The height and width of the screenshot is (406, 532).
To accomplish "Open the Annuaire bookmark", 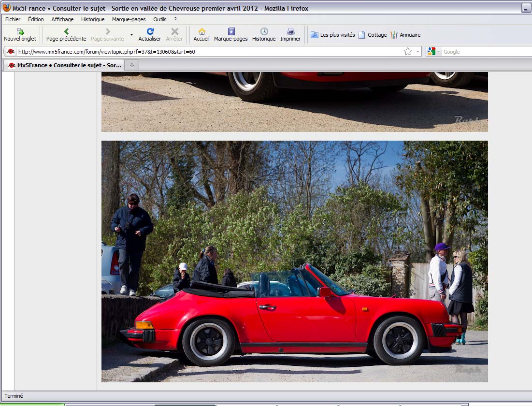I will (x=405, y=35).
